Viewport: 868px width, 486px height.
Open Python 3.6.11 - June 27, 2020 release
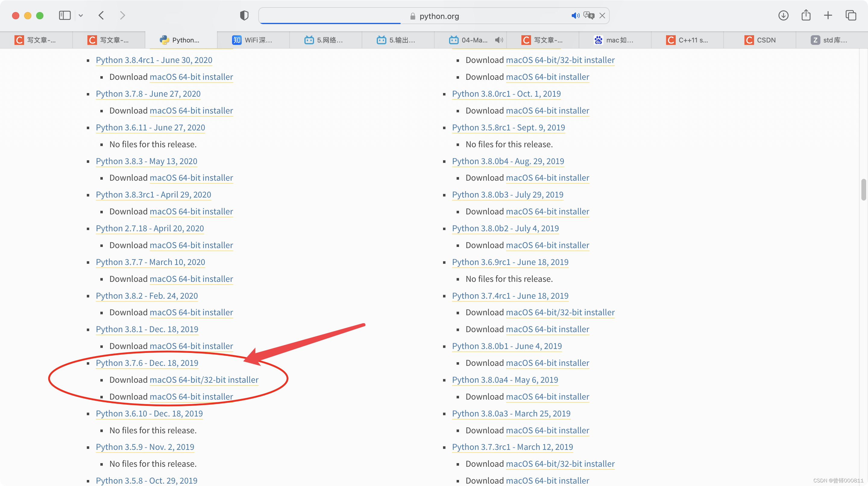(x=150, y=128)
